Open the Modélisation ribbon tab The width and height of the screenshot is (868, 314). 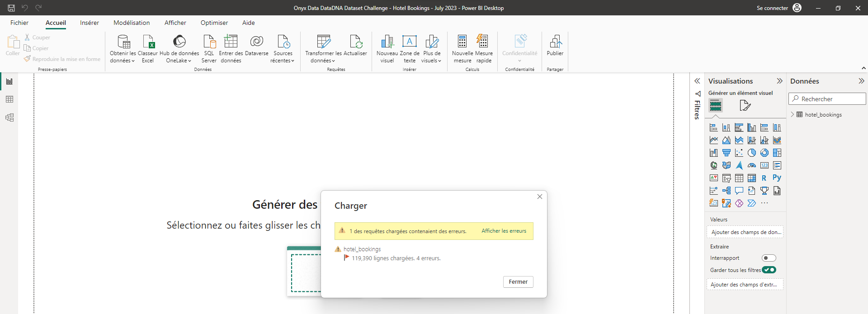click(x=132, y=23)
